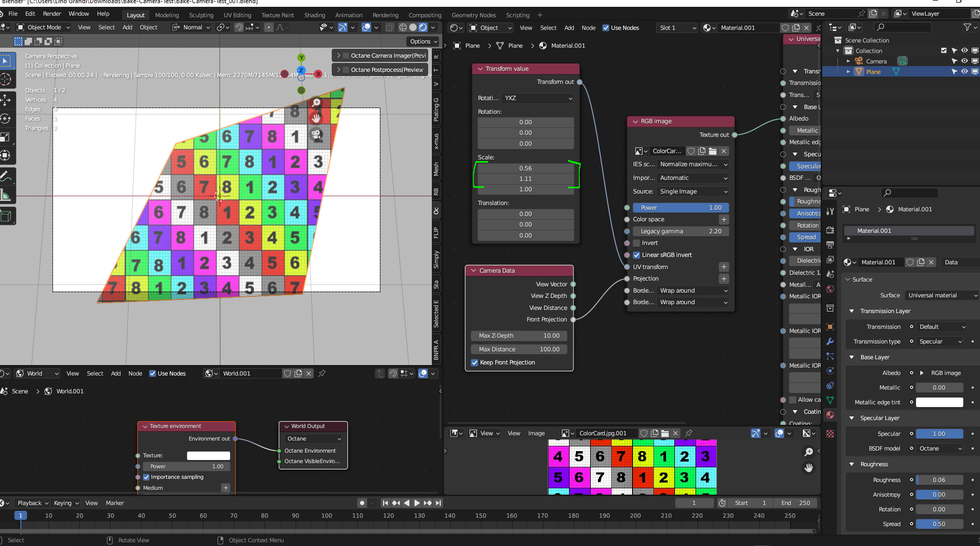Screen dimensions: 980x546
Task: Open Texture checker properties tab
Action: point(830,434)
